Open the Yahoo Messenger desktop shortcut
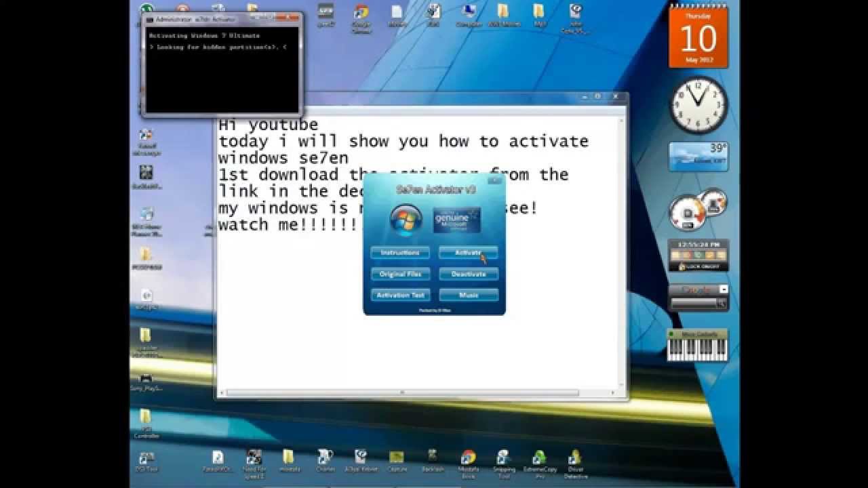The width and height of the screenshot is (868, 488). (x=146, y=144)
